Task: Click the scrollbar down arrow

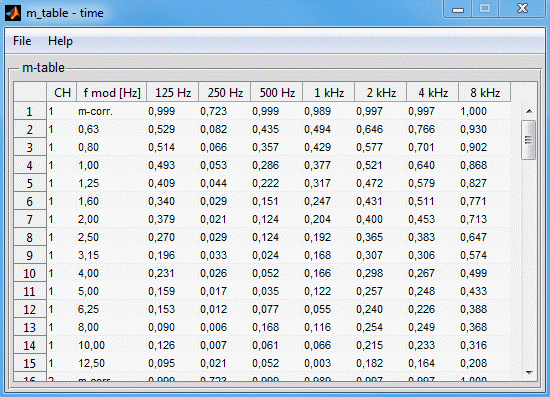Action: 529,373
